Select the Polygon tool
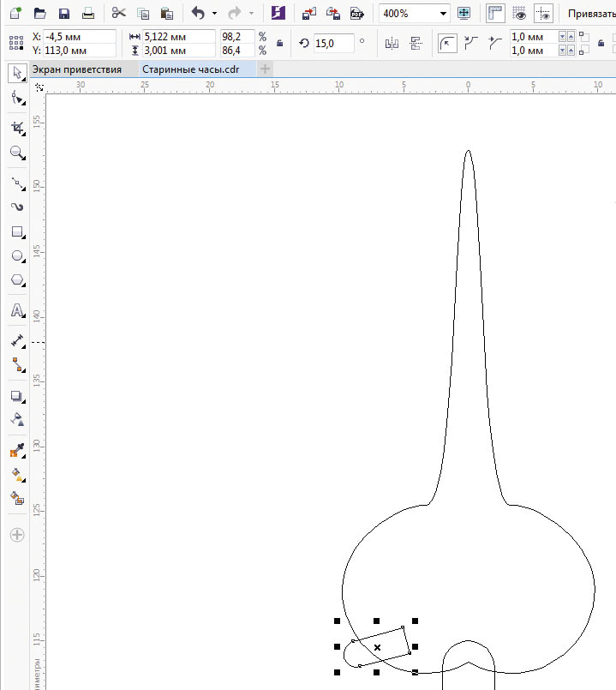 point(18,280)
